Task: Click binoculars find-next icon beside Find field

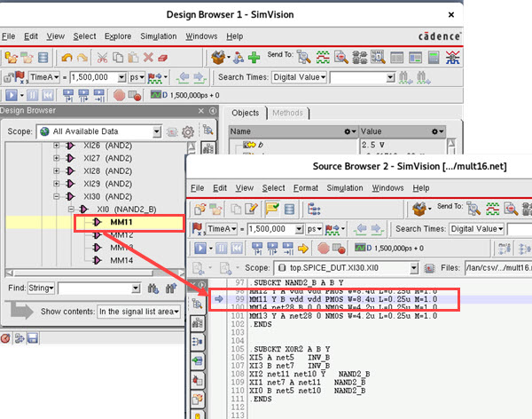Action: (153, 289)
